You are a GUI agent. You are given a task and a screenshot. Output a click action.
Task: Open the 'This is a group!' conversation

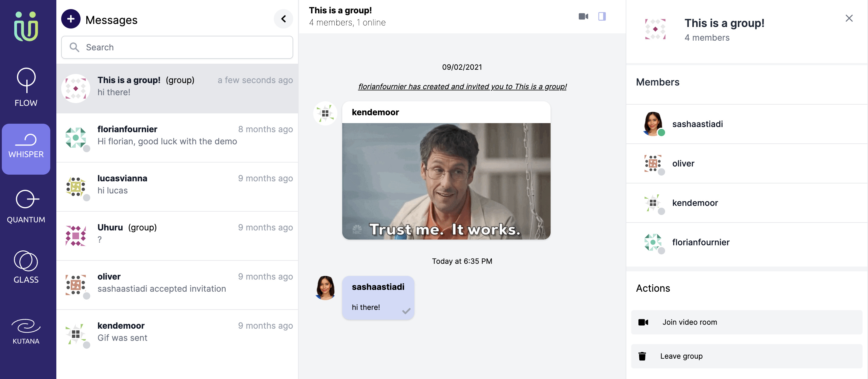coord(177,88)
